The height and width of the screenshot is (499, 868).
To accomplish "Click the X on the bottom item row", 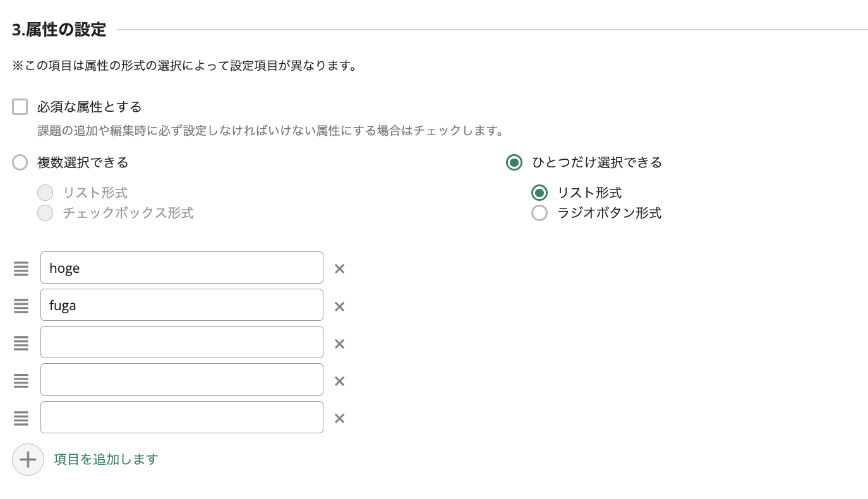I will pos(339,418).
